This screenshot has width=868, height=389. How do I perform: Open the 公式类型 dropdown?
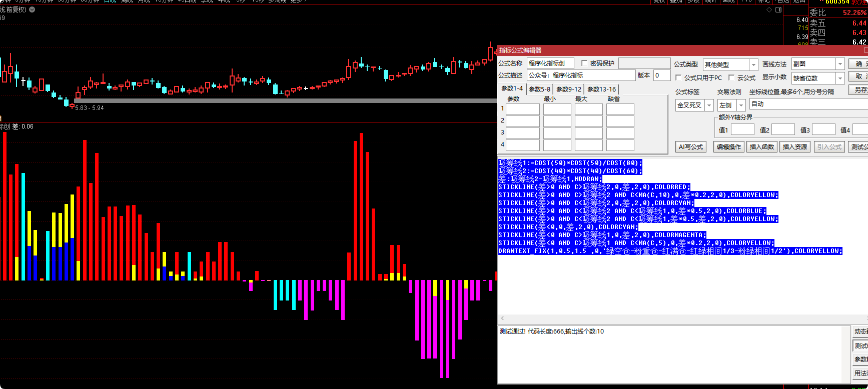pos(753,64)
